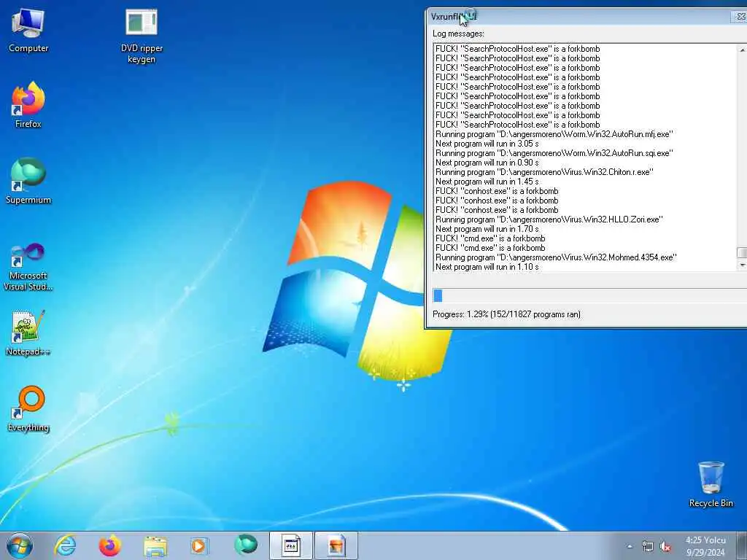Viewport: 747px width, 560px height.
Task: Open the network status tray icon
Action: point(648,546)
